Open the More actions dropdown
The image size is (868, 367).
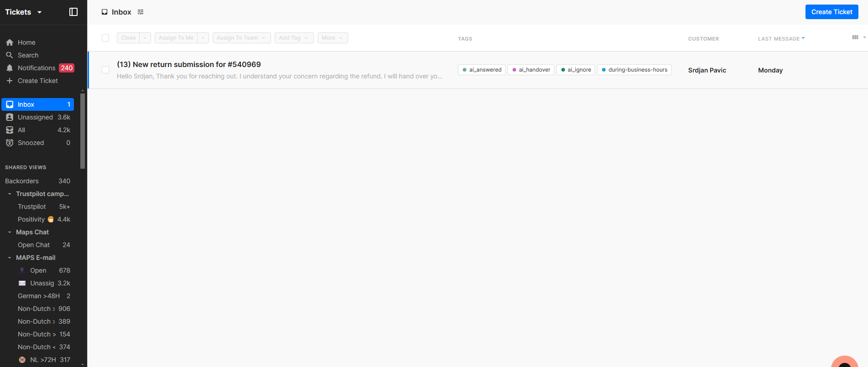click(333, 38)
